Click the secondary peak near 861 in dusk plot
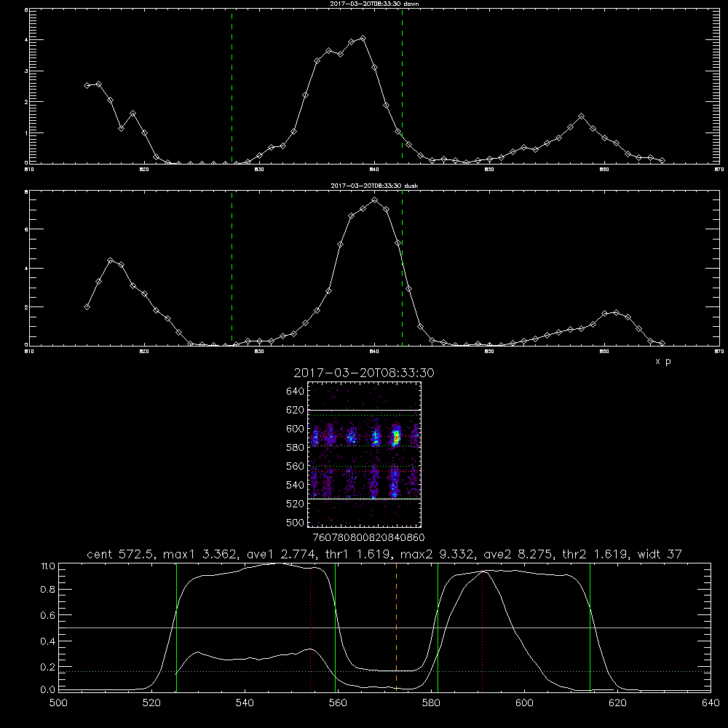This screenshot has width=728, height=728. pyautogui.click(x=616, y=312)
